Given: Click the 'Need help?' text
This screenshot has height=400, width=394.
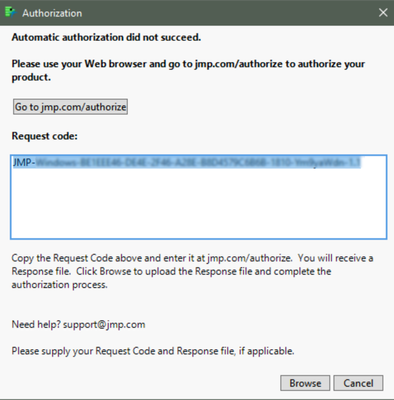Looking at the screenshot, I should pyautogui.click(x=36, y=325).
